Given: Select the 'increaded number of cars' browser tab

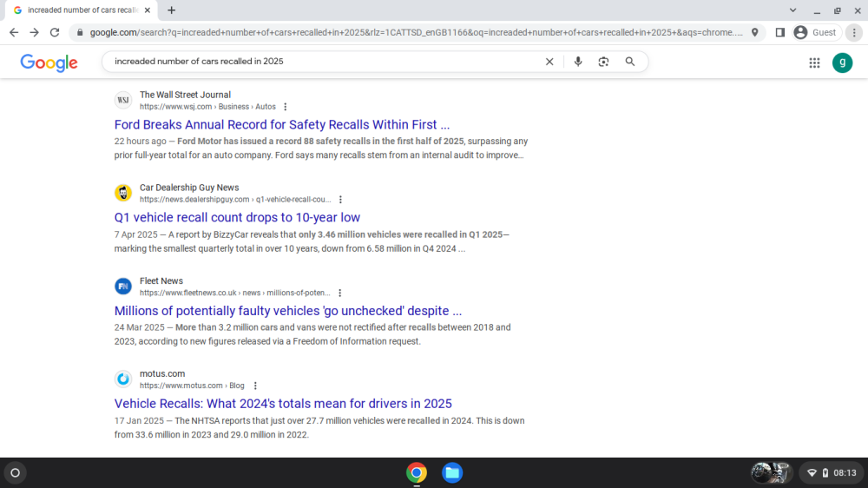Looking at the screenshot, I should click(x=82, y=10).
